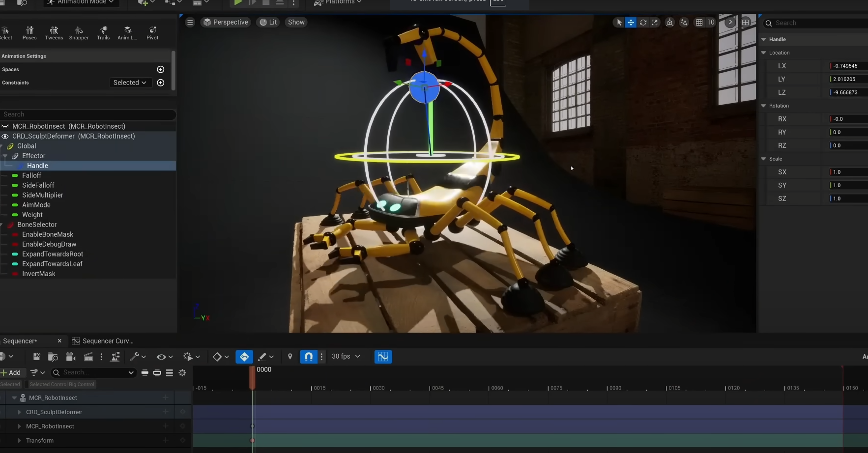Activate the Scale tool in the viewport

click(x=655, y=22)
